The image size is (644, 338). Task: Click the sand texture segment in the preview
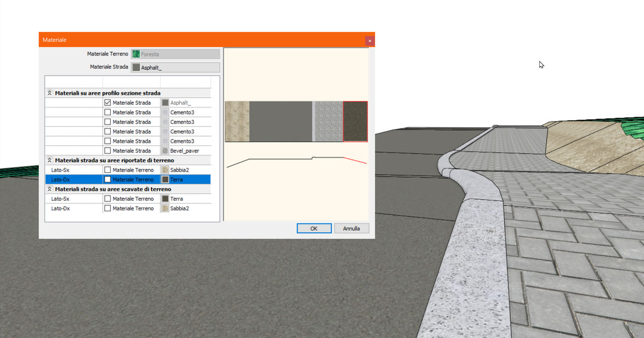pyautogui.click(x=237, y=122)
